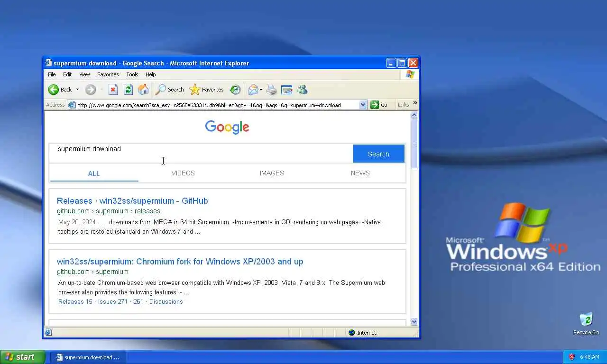Open the Discussions sublink

[166, 301]
